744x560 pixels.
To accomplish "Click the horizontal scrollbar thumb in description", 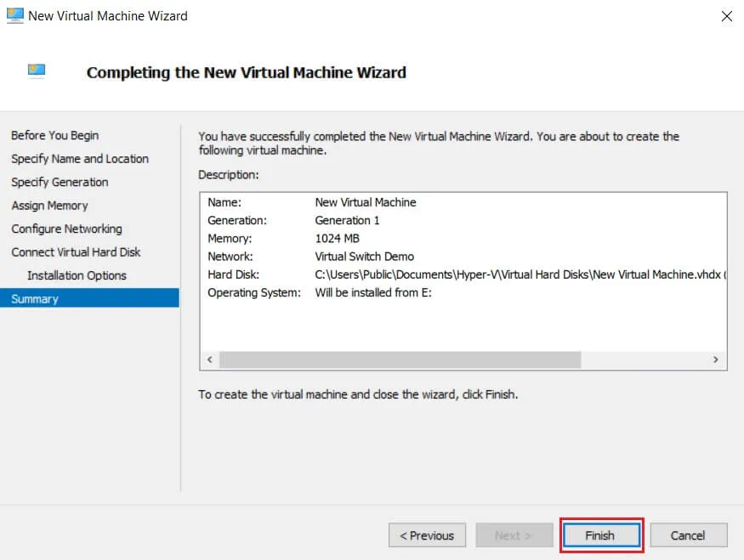I will click(400, 360).
